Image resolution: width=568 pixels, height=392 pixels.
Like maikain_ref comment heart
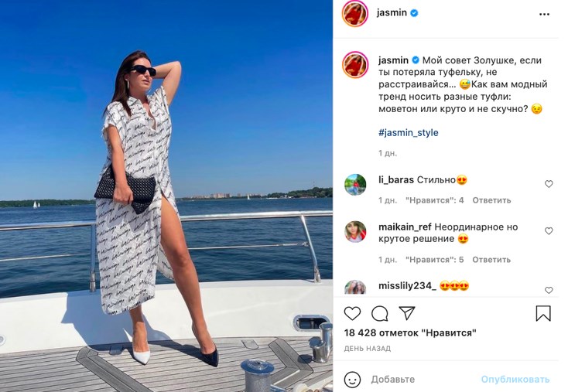click(549, 231)
